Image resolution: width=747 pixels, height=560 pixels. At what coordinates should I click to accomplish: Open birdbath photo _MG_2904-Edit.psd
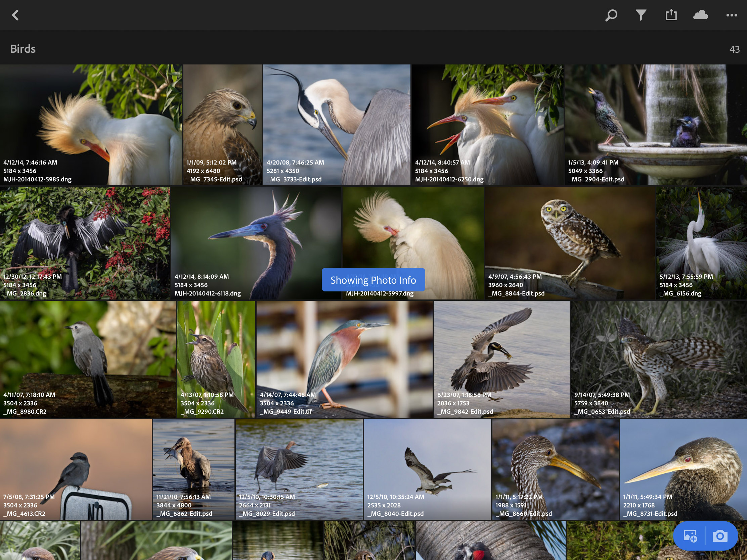pyautogui.click(x=656, y=125)
